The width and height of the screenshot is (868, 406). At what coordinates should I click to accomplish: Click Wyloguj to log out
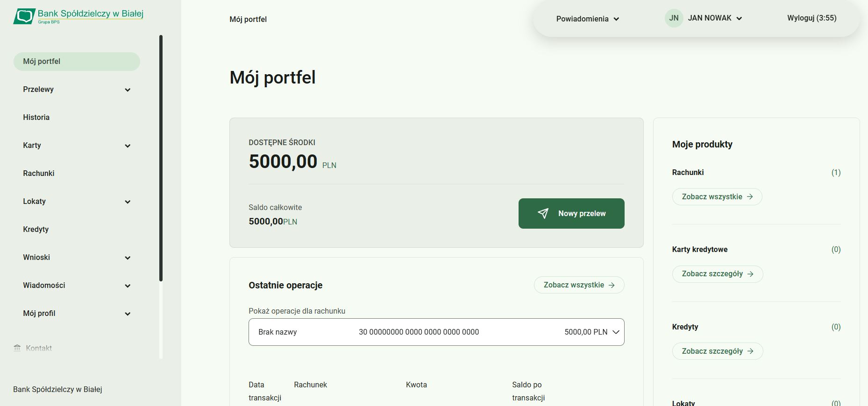811,18
